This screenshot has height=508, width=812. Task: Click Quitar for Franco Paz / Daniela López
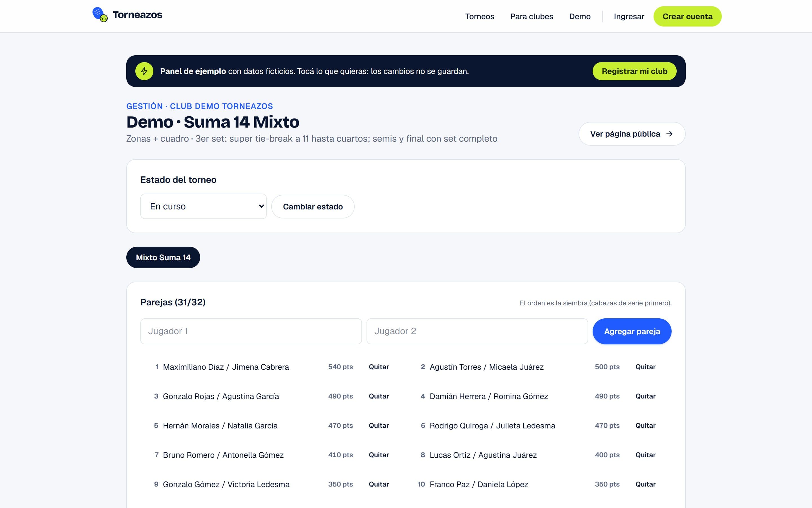[x=645, y=484]
